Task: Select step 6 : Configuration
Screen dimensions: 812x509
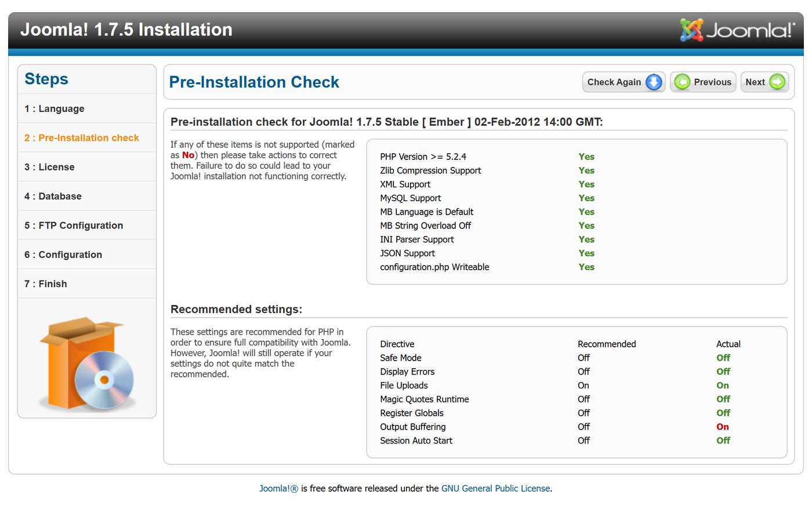Action: pyautogui.click(x=63, y=254)
